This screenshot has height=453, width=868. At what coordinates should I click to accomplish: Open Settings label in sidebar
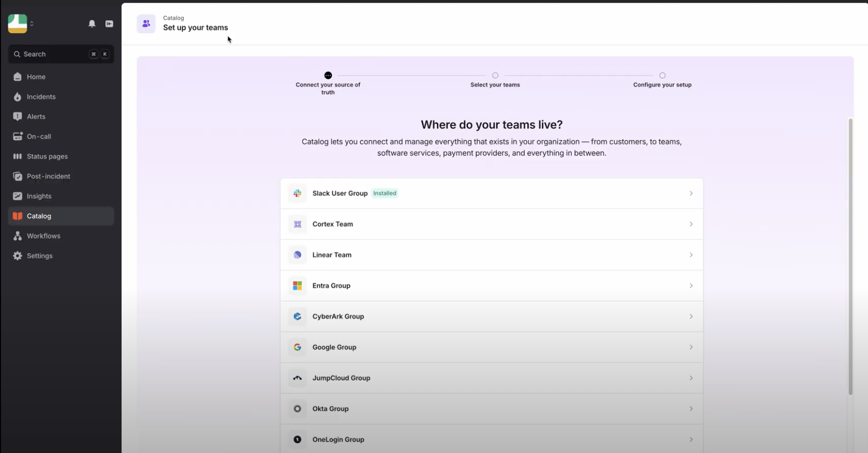[x=40, y=256]
